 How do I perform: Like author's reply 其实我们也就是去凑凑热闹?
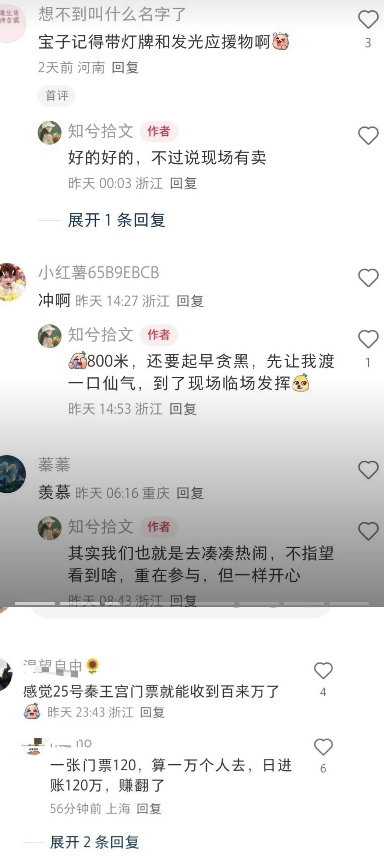368,531
